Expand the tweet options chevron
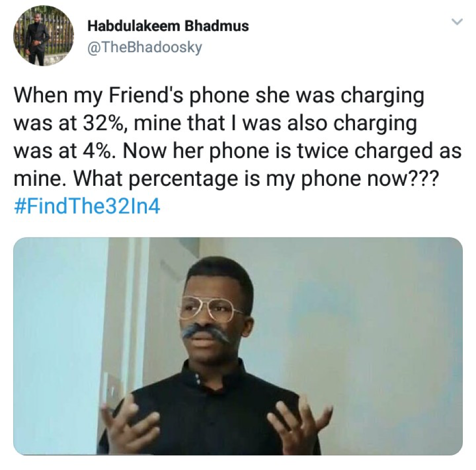The image size is (476, 470). point(457,22)
